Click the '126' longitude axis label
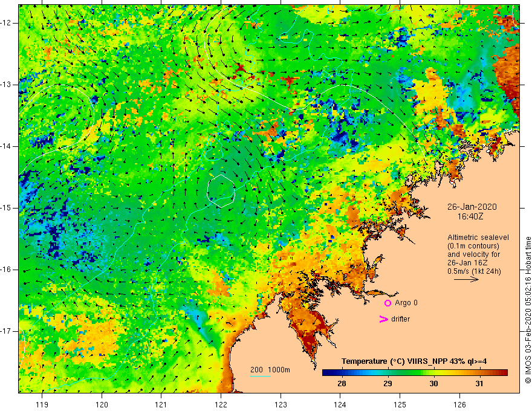 [459, 404]
